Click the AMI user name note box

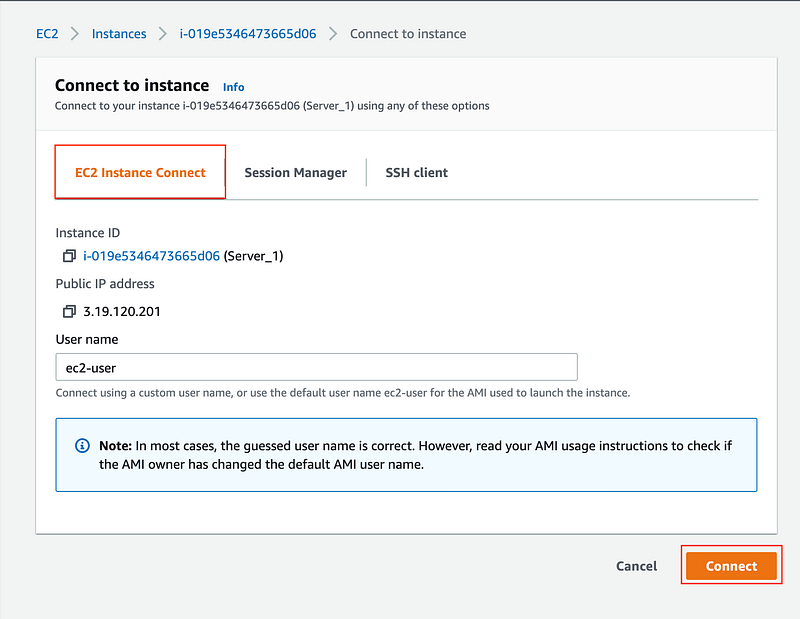(406, 455)
